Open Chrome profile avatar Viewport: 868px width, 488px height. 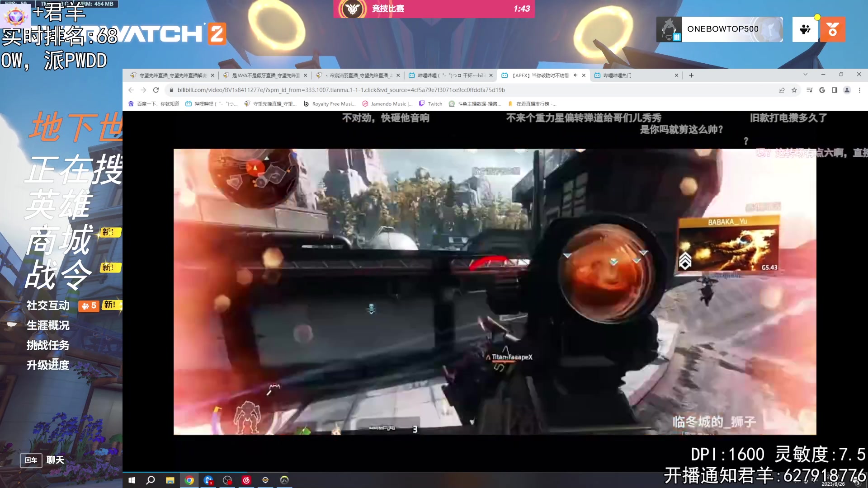pos(847,90)
